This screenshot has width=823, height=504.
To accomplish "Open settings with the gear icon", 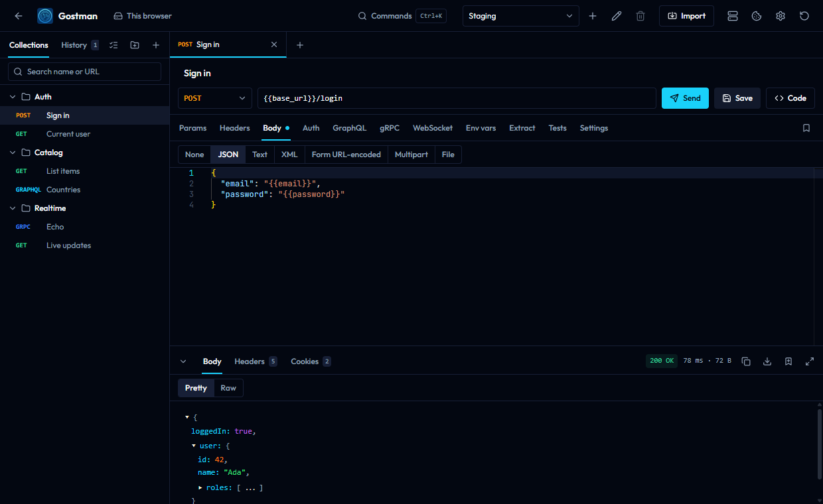I will coord(781,16).
